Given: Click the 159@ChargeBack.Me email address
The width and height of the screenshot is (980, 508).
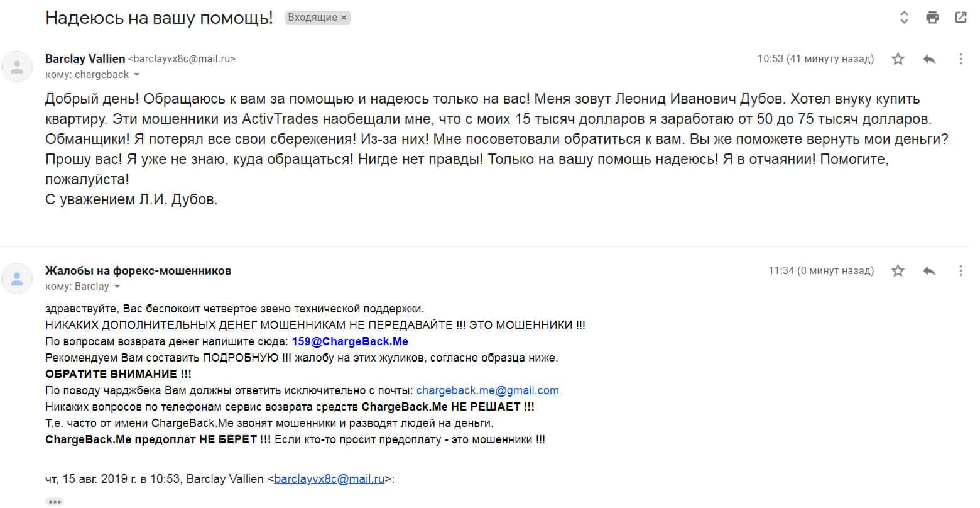Looking at the screenshot, I should pyautogui.click(x=350, y=341).
